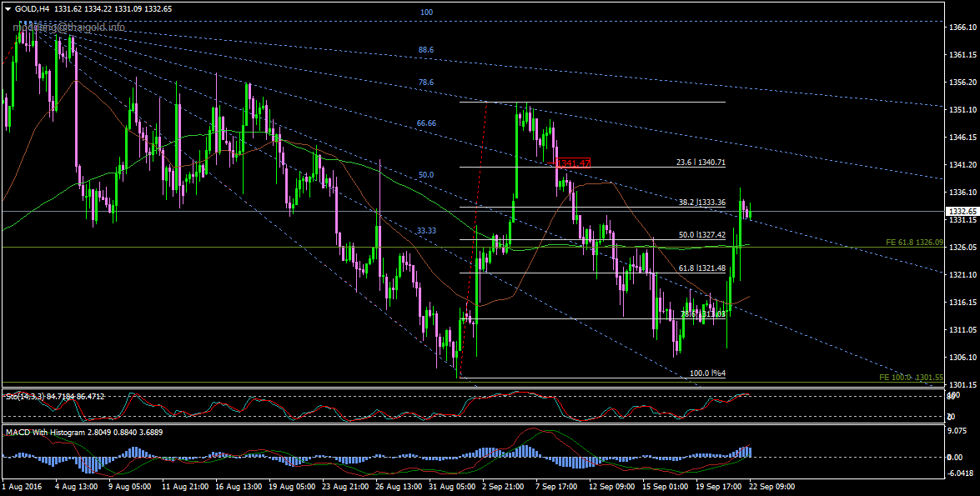Click the 50.0 retracement label 1327.42
Viewport: 980px width, 496px height.
(701, 236)
